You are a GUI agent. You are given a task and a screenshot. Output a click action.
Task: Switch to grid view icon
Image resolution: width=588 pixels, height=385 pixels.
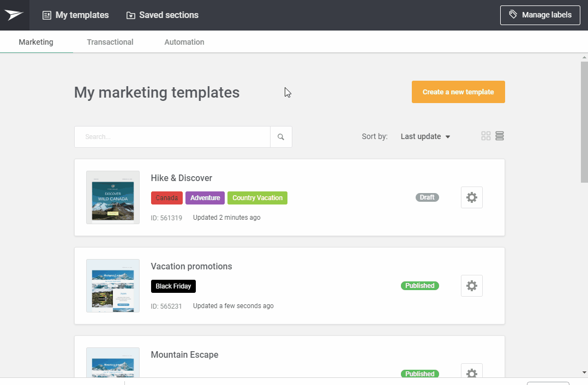point(485,136)
